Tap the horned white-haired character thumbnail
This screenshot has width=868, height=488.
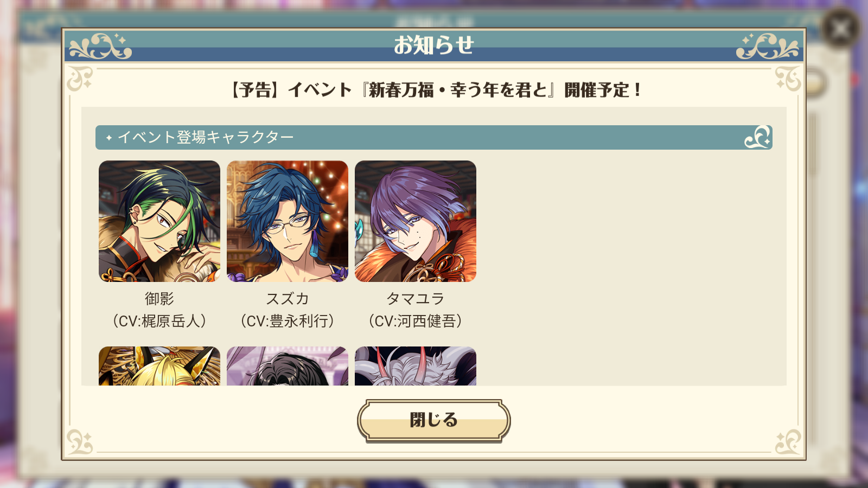[416, 366]
